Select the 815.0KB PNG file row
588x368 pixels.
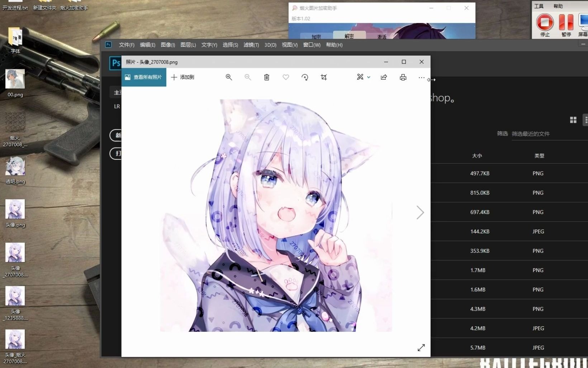(509, 193)
